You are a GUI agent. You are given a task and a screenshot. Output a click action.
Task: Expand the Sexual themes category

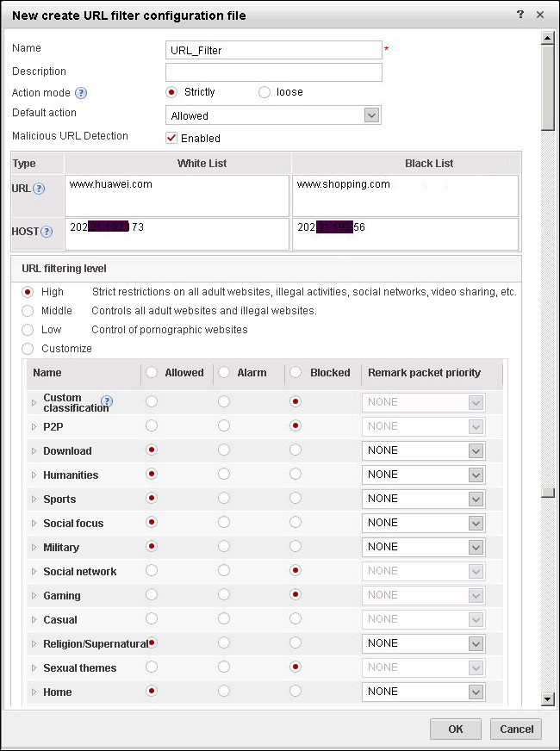pyautogui.click(x=34, y=667)
